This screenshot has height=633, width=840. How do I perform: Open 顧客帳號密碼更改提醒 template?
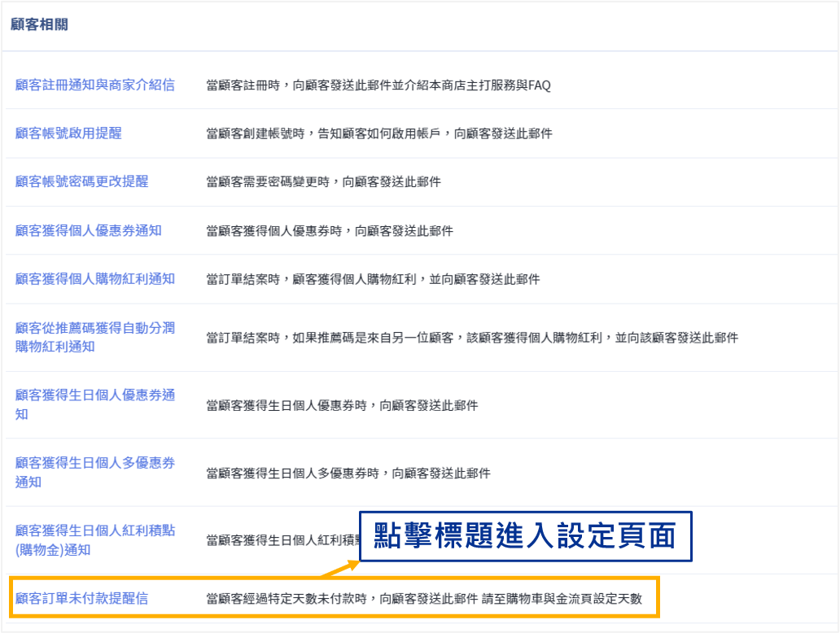pyautogui.click(x=82, y=181)
